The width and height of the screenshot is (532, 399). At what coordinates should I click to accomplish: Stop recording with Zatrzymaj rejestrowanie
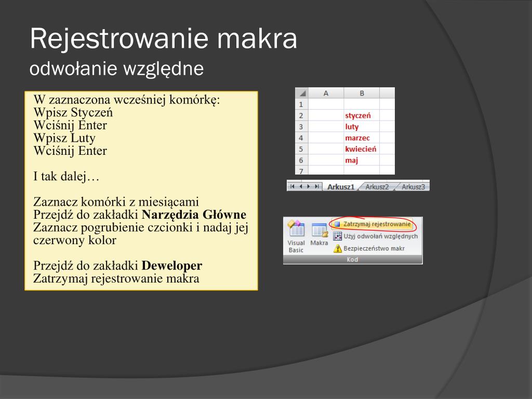click(x=372, y=224)
